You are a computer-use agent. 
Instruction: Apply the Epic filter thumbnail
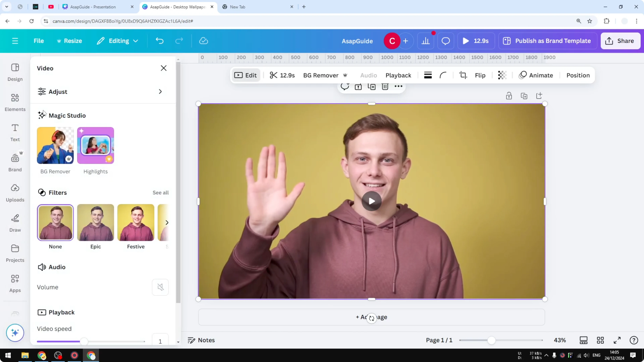click(95, 222)
